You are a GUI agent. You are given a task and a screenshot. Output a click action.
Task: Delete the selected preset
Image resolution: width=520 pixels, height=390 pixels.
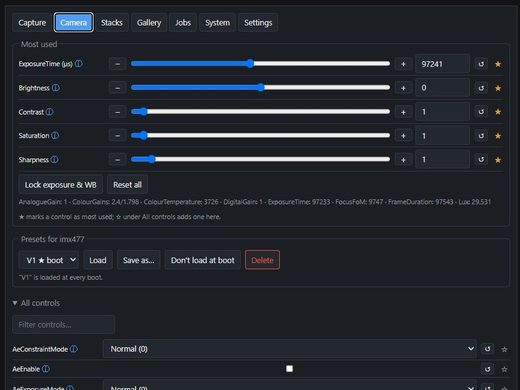coord(262,260)
